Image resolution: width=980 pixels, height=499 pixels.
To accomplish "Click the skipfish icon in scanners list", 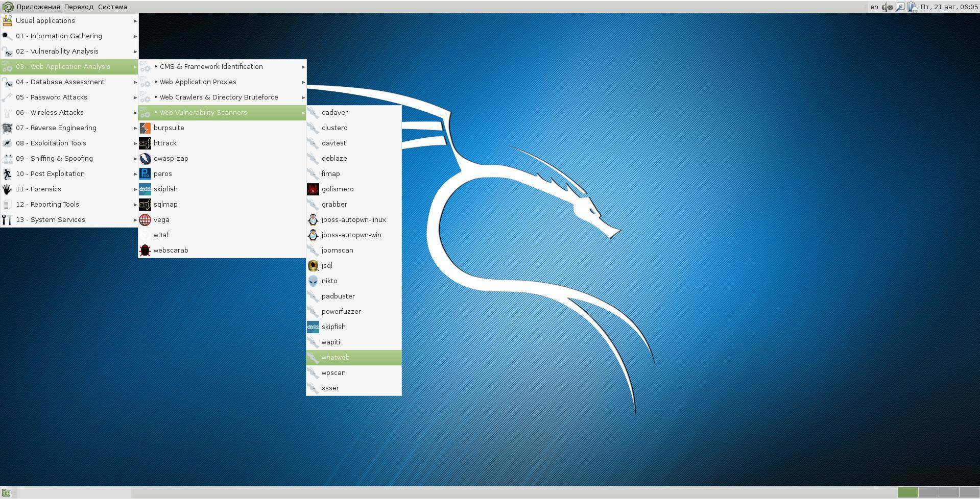I will tap(313, 327).
